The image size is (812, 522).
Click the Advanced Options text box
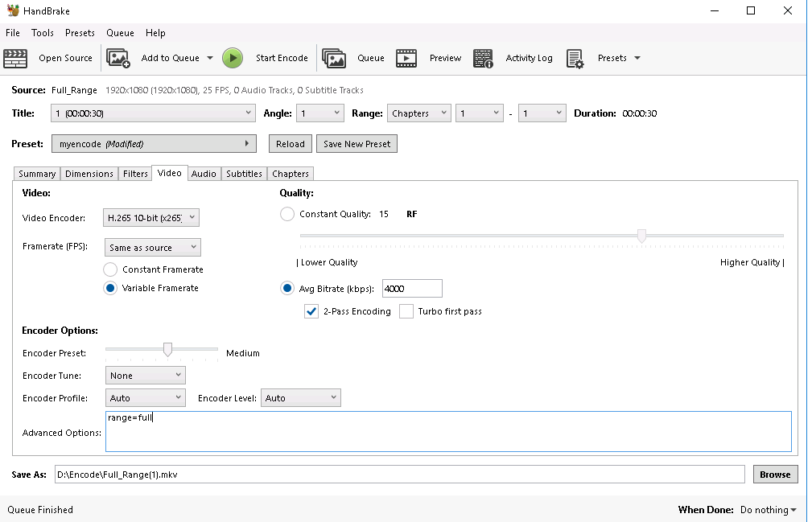[448, 431]
